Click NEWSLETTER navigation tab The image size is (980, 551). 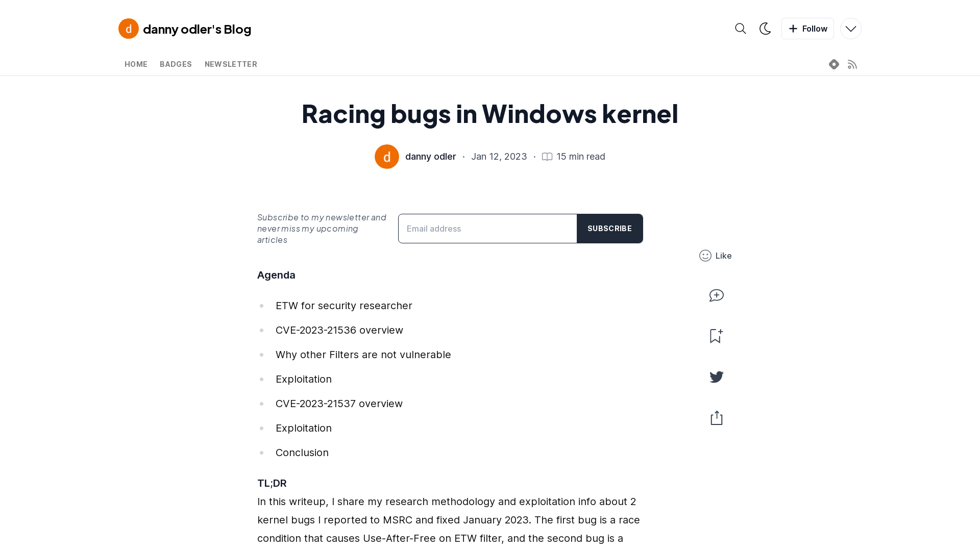231,64
